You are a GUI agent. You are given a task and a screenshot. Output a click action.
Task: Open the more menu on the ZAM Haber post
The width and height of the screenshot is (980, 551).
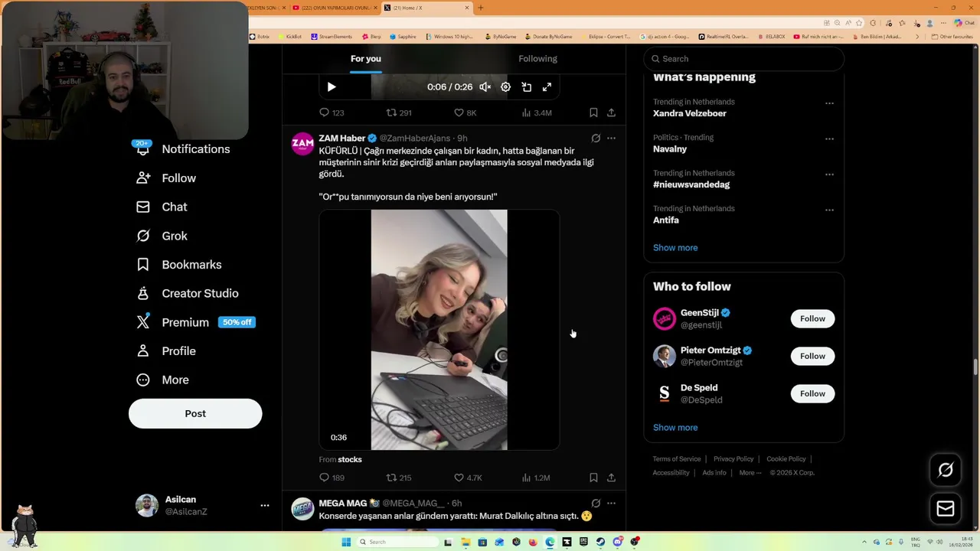[611, 139]
